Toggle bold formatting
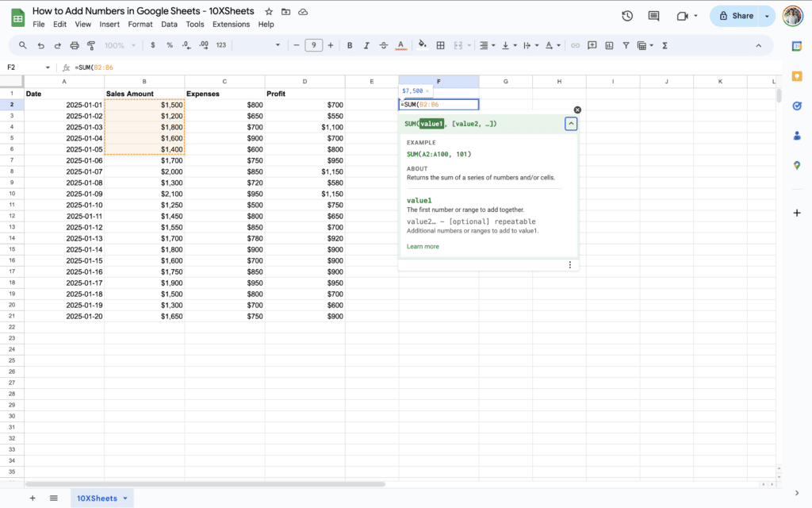The height and width of the screenshot is (508, 812). click(x=350, y=45)
